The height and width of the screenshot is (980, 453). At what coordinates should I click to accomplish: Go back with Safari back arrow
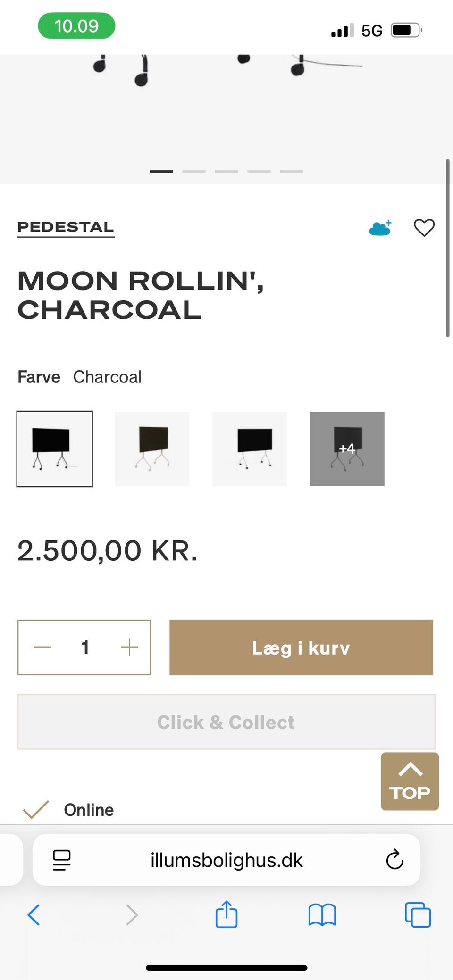(x=34, y=915)
